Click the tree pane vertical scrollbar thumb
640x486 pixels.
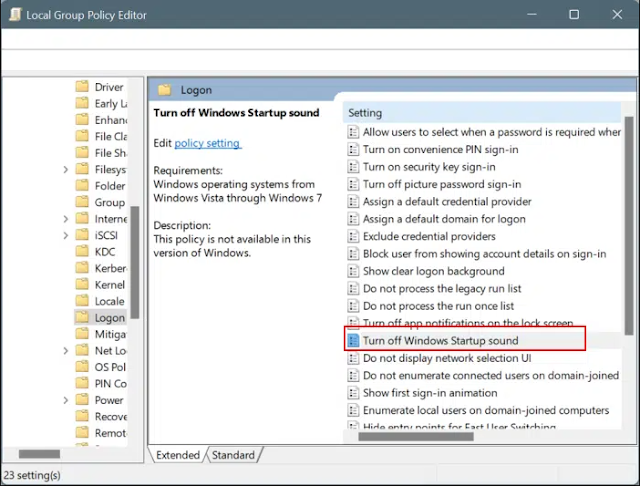(135, 262)
